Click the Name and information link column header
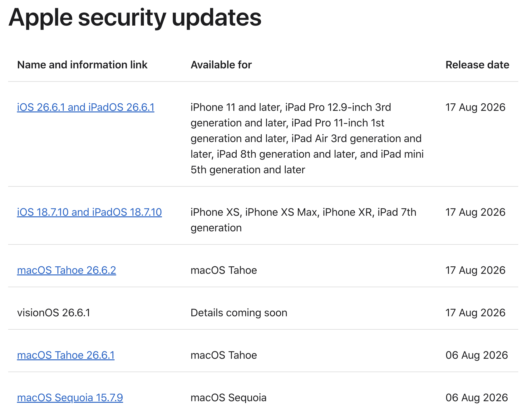Image resolution: width=532 pixels, height=414 pixels. click(x=82, y=65)
